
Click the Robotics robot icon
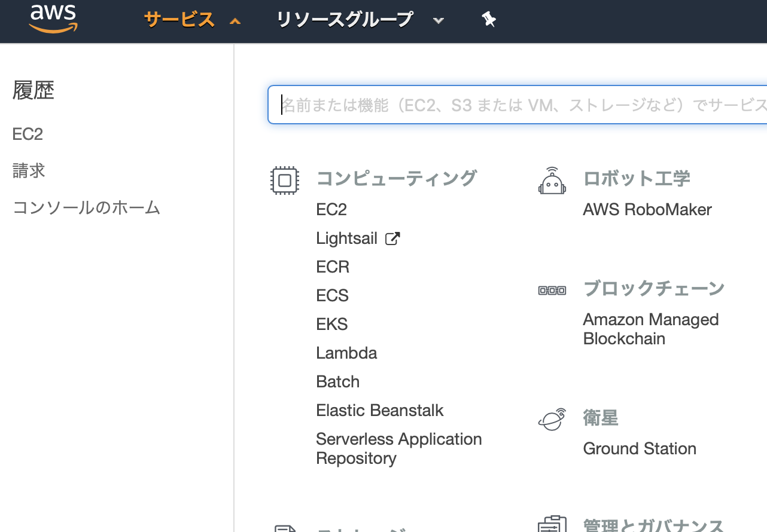(x=552, y=181)
